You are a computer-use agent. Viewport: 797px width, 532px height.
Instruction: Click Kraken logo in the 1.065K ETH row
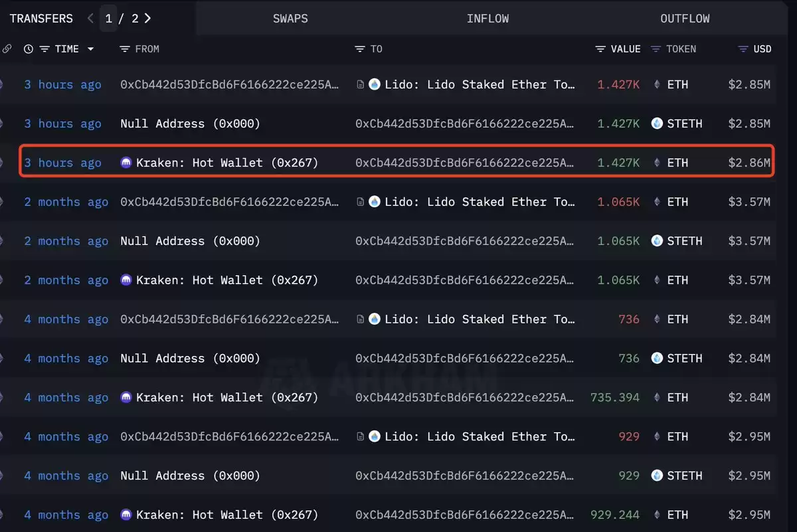tap(126, 280)
